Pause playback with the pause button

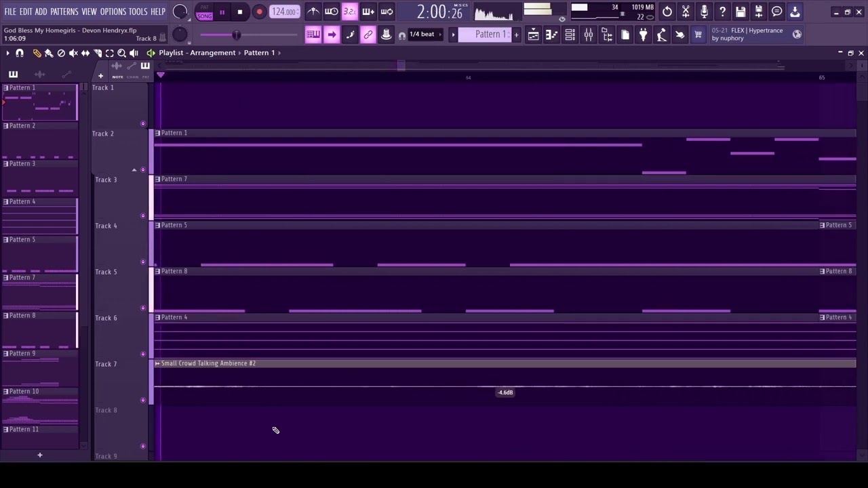222,12
